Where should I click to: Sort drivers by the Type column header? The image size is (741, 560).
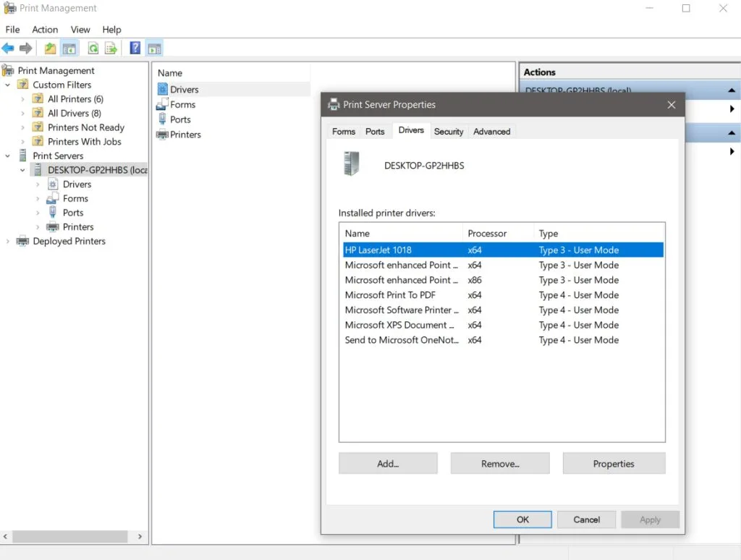598,234
